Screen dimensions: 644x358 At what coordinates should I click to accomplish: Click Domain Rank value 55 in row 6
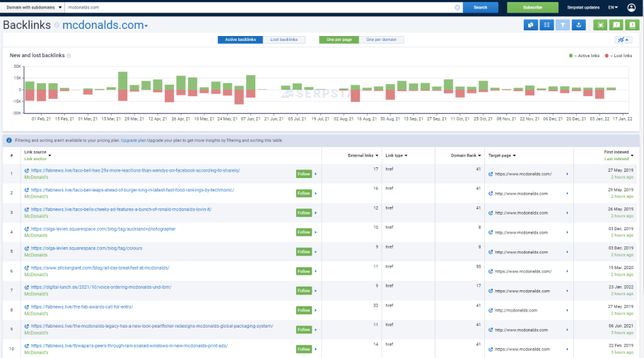click(x=479, y=266)
